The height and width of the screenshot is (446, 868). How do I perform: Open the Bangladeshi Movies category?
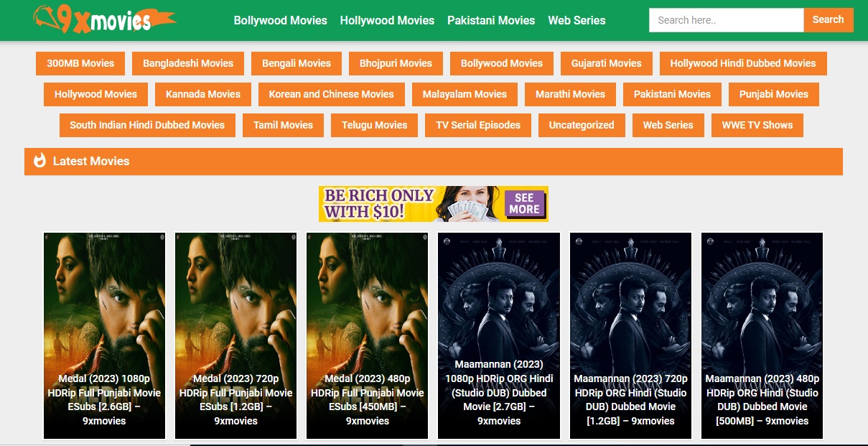click(x=188, y=63)
